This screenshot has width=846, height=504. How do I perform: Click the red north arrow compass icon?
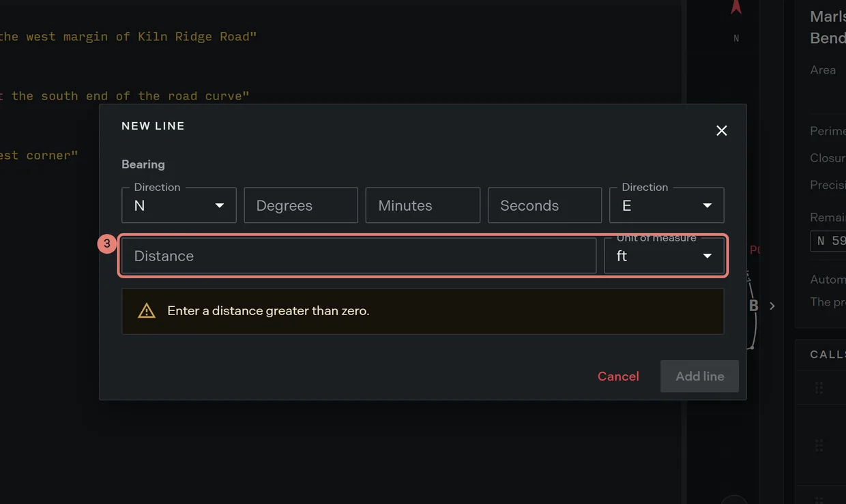click(x=736, y=8)
